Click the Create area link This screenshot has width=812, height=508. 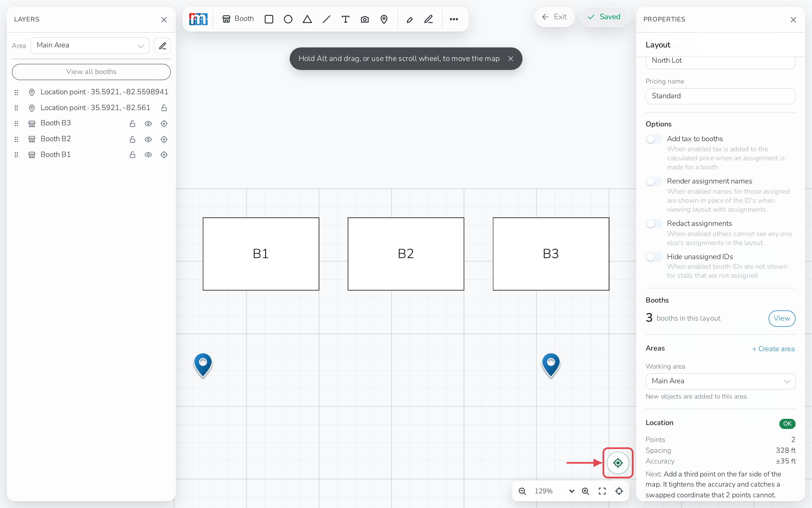point(773,349)
